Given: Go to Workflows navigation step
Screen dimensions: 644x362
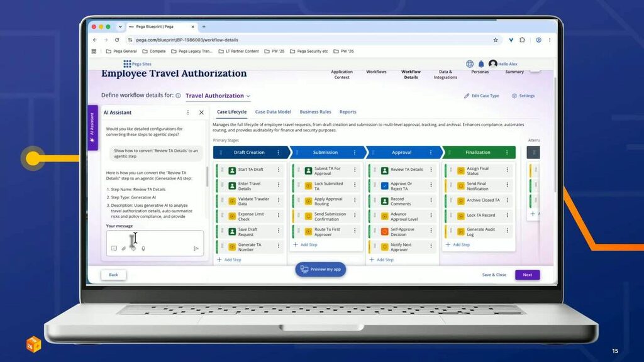Looking at the screenshot, I should click(376, 72).
